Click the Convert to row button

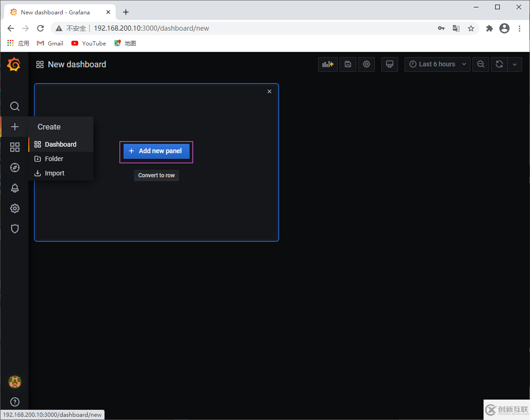(x=156, y=175)
